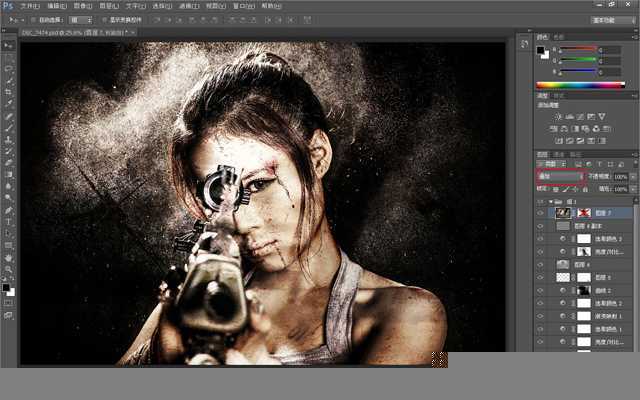The width and height of the screenshot is (640, 400).
Task: Select the Move tool in the toolbox
Action: [8, 45]
